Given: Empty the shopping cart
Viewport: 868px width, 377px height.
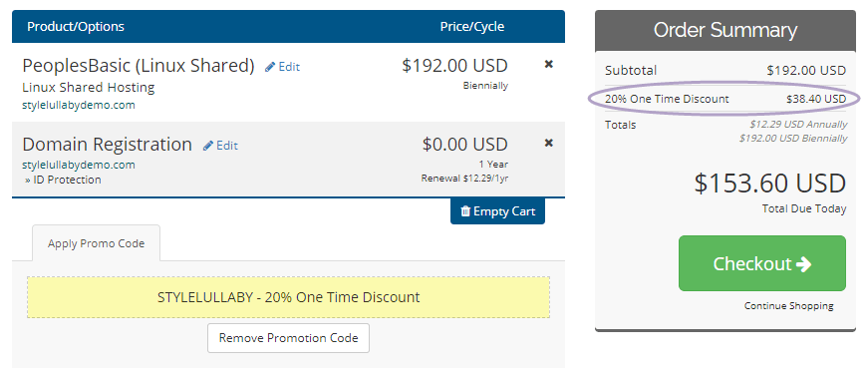Looking at the screenshot, I should [497, 211].
